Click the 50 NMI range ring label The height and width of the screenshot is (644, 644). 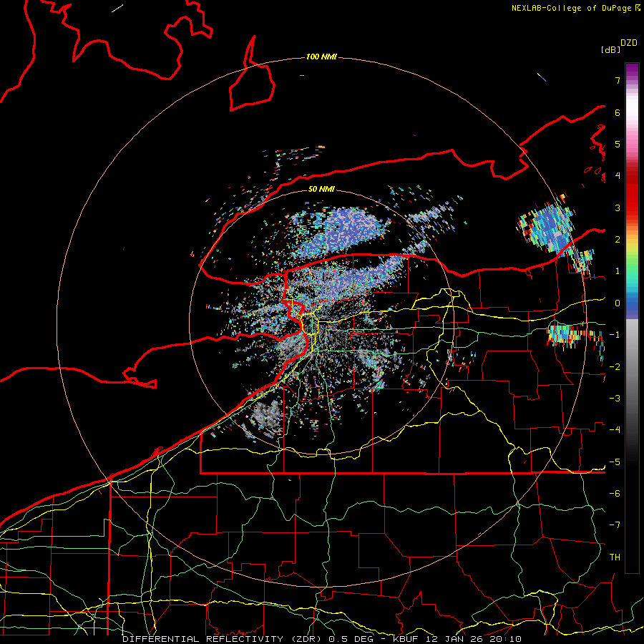(321, 189)
